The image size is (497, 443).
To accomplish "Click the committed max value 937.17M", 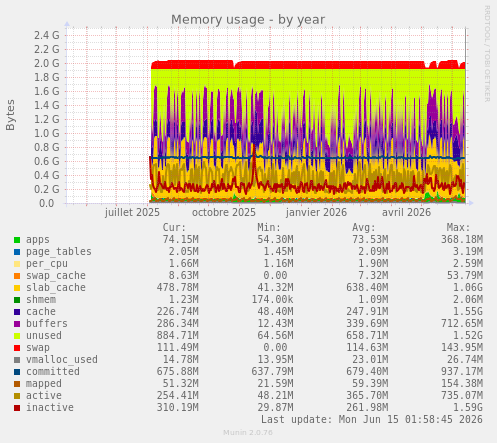I will pos(462,372).
